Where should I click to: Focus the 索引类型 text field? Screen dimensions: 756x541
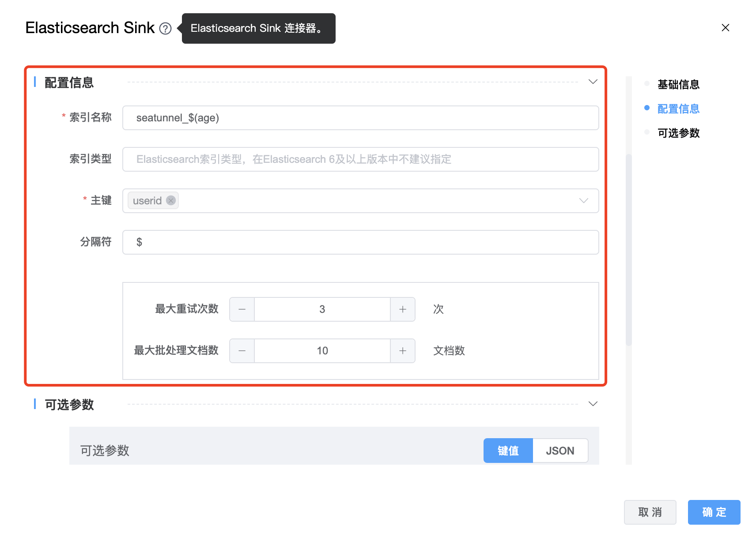point(360,159)
